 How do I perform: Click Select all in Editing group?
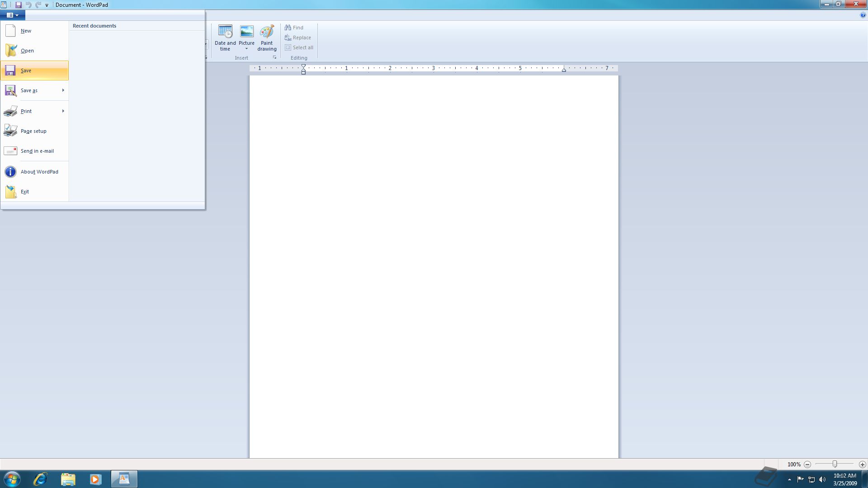pyautogui.click(x=299, y=47)
